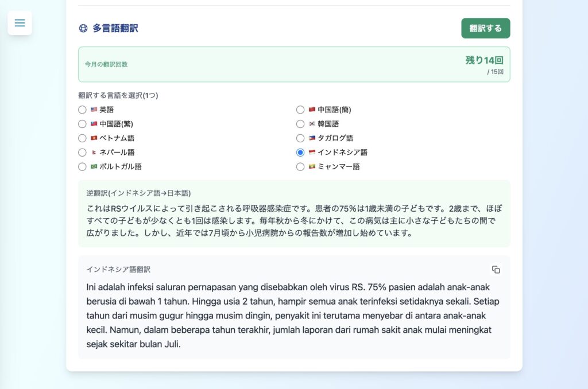
Task: Click the Vietnam flag icon
Action: pyautogui.click(x=94, y=138)
